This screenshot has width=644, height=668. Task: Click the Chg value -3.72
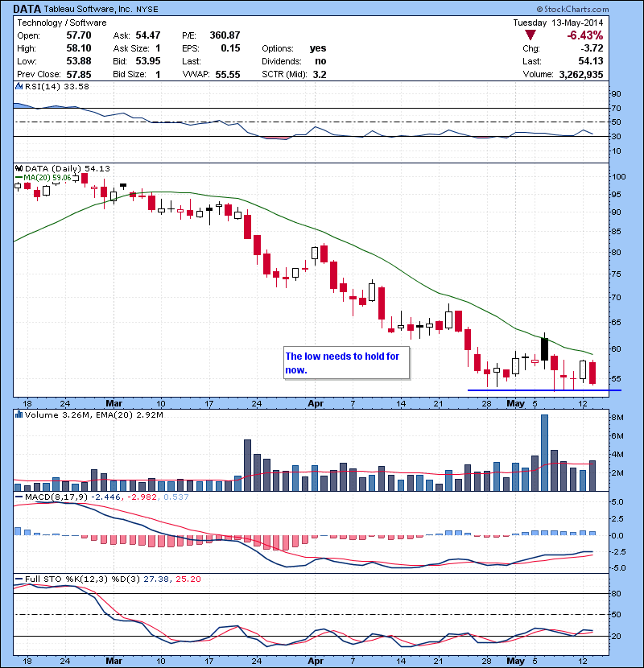coord(592,48)
